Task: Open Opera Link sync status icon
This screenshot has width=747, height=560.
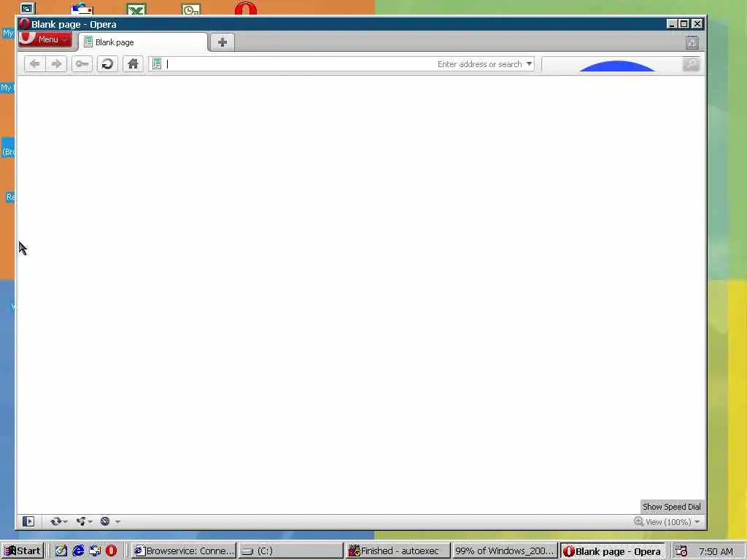Action: coord(55,521)
